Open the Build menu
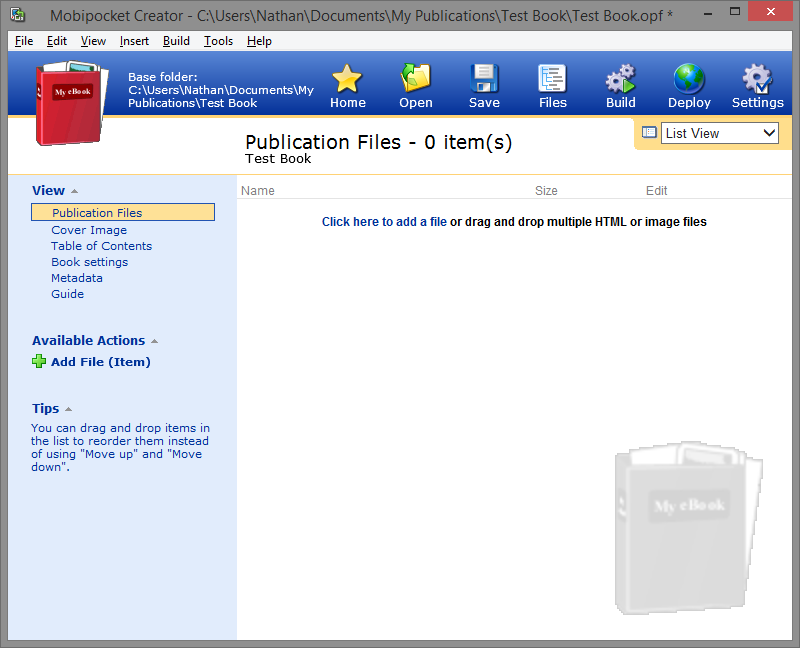 coord(176,41)
